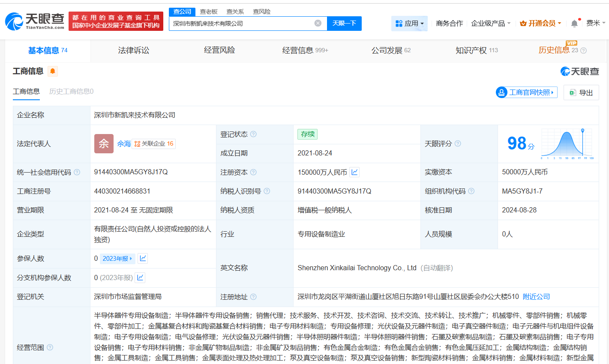Click the 工商官网快照 button
This screenshot has width=609, height=364.
click(526, 92)
